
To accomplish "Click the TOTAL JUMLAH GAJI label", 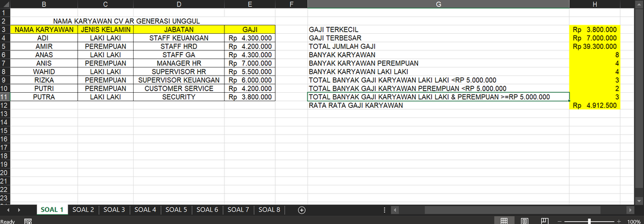I will point(342,47).
